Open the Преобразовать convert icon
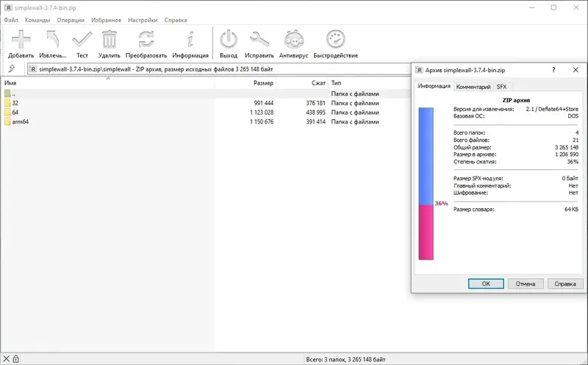This screenshot has width=588, height=365. point(146,40)
